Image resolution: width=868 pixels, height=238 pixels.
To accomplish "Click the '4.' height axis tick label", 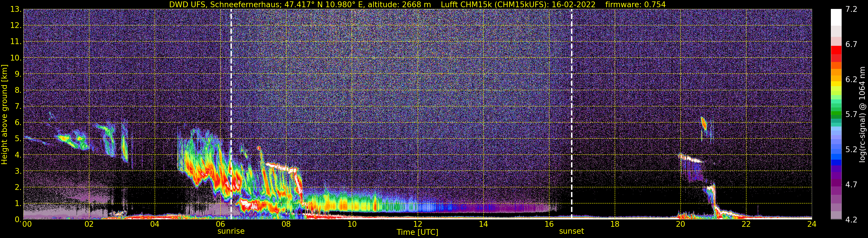I will click(x=18, y=155).
